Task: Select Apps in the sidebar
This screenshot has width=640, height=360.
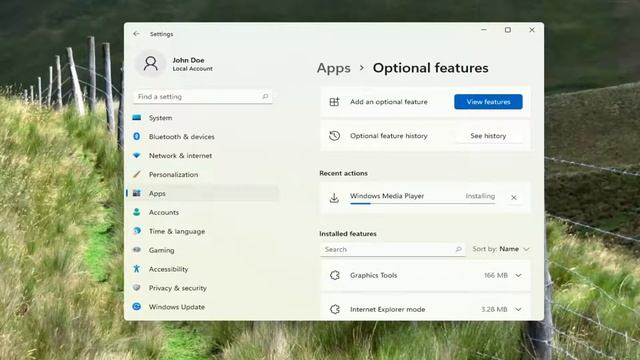Action: pyautogui.click(x=202, y=193)
